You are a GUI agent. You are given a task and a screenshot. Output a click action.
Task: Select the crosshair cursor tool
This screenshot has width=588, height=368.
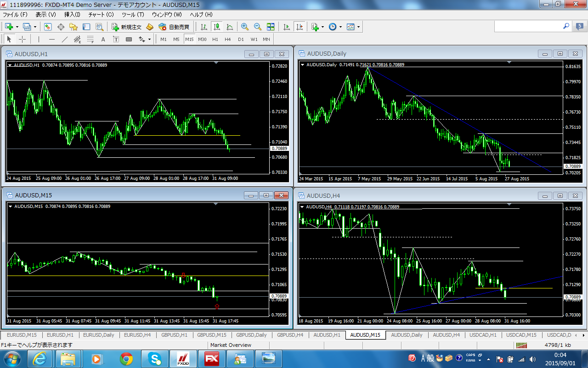[22, 40]
